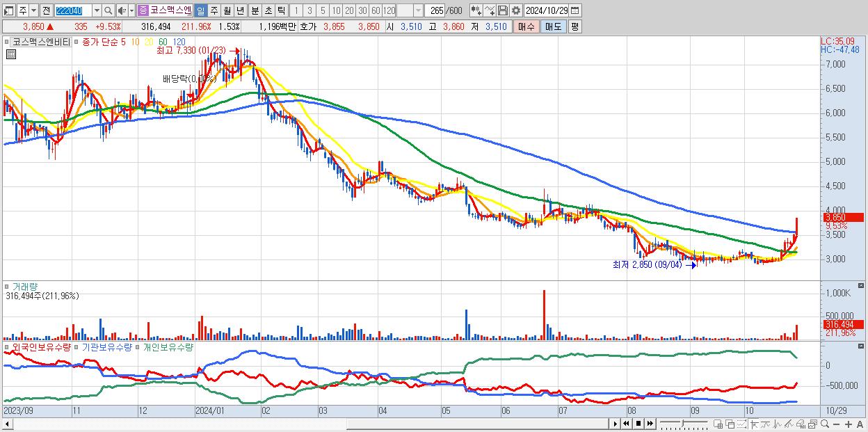The width and height of the screenshot is (868, 432).
Task: Click the fast-forward double-arrow button
Action: point(650,424)
